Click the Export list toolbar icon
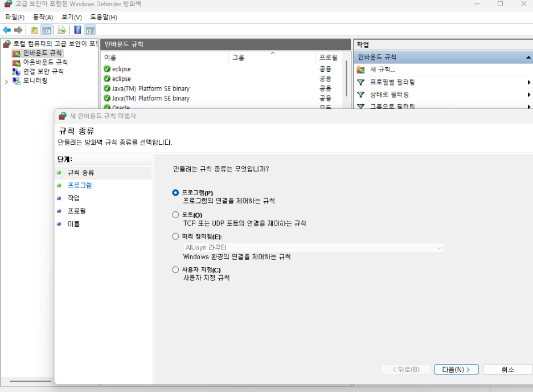 pos(62,30)
